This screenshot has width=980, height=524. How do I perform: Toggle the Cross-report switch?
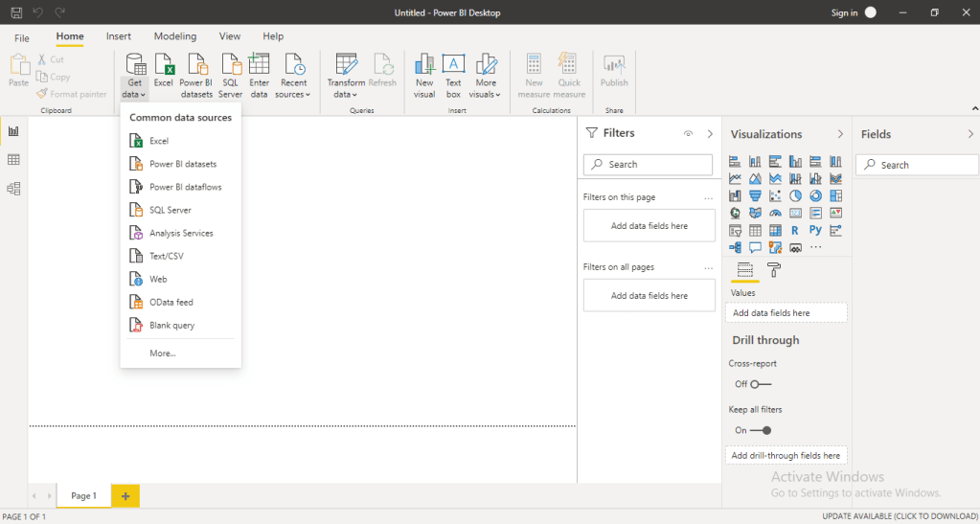click(x=761, y=384)
